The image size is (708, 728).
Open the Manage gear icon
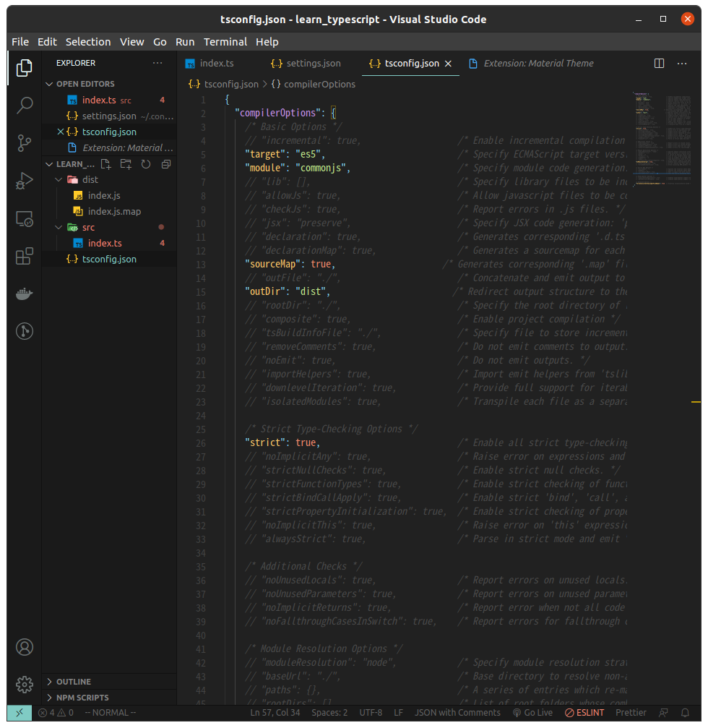coord(24,685)
